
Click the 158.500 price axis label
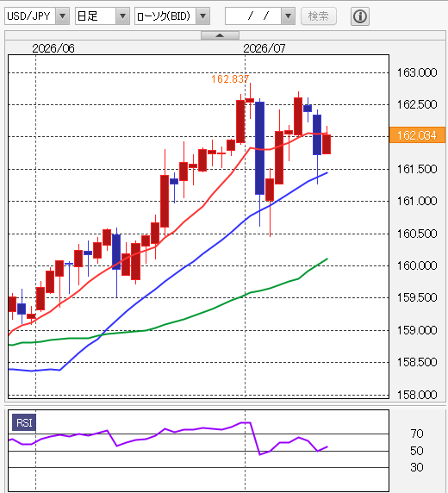[417, 362]
